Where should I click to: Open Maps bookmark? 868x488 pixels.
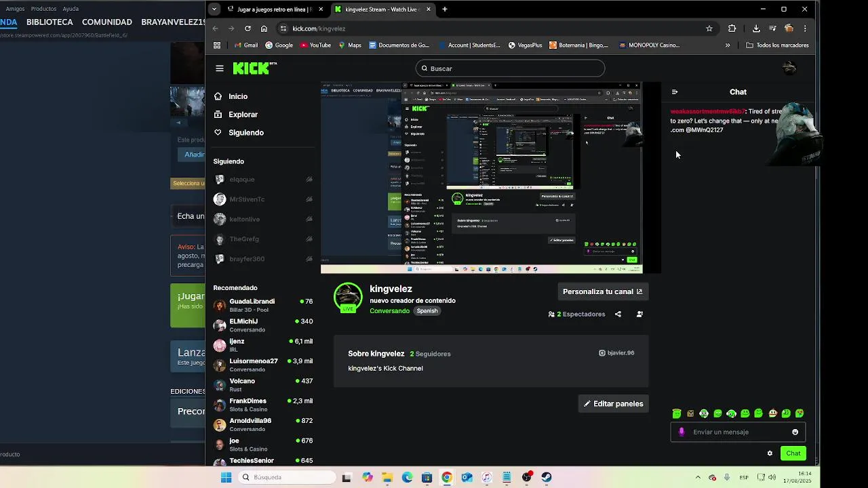point(350,45)
